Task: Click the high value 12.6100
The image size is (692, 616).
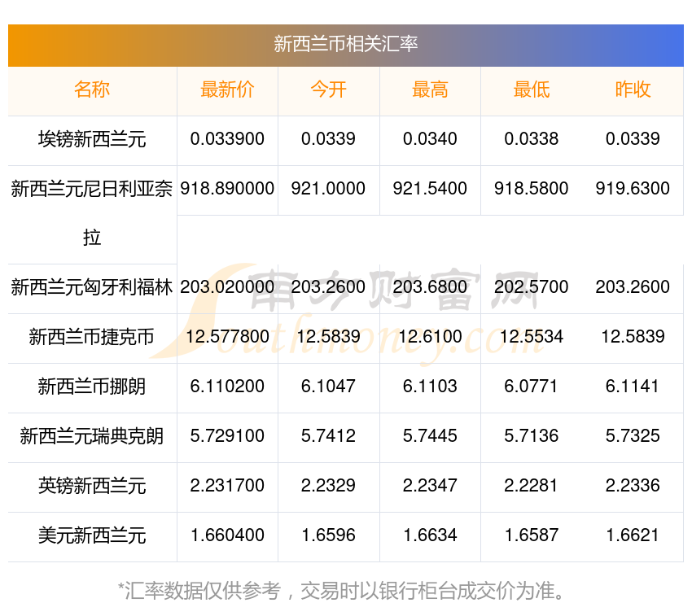Action: pos(430,337)
